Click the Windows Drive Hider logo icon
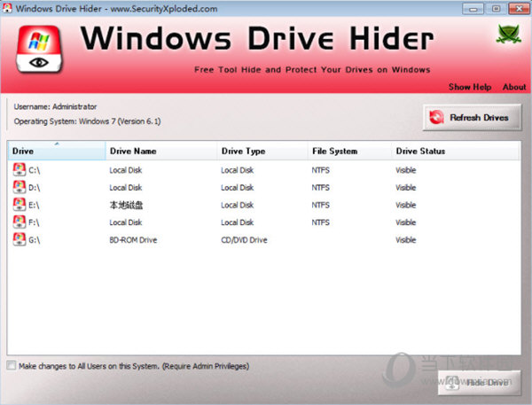532x405 pixels. [39, 49]
